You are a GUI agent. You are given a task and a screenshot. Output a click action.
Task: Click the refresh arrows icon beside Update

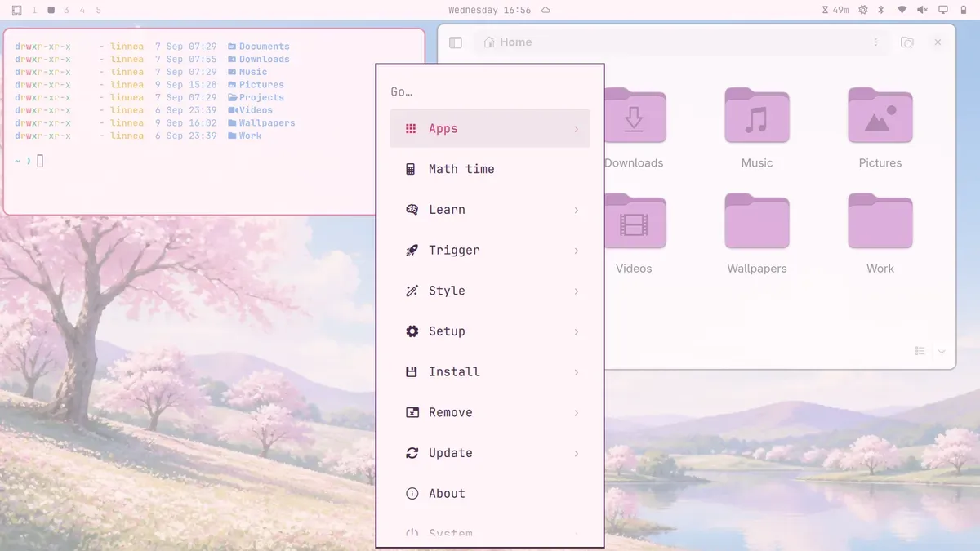coord(412,453)
